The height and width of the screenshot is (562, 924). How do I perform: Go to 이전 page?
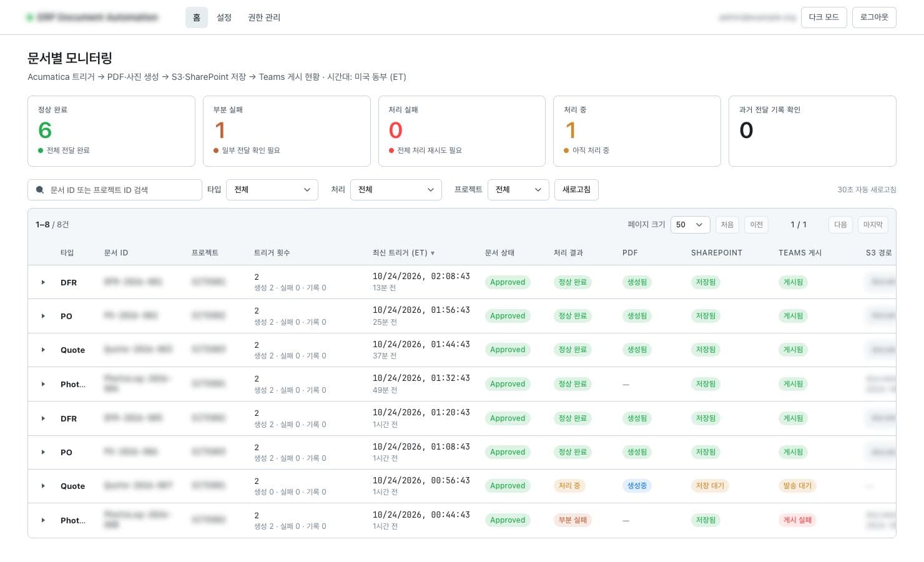click(x=757, y=225)
